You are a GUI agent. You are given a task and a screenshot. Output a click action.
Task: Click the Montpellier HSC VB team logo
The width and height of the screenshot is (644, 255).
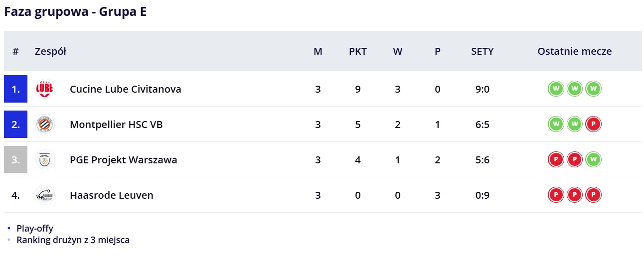[x=45, y=125]
